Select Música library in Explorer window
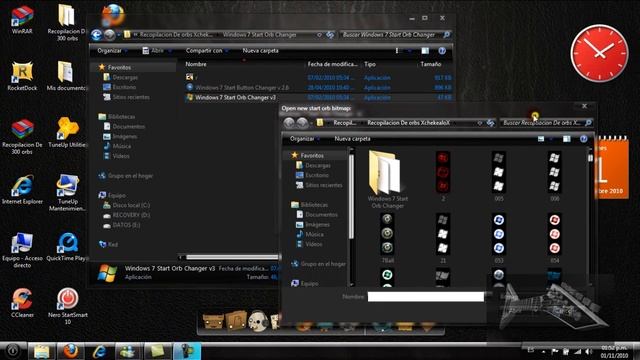The image size is (640, 360). tap(118, 146)
